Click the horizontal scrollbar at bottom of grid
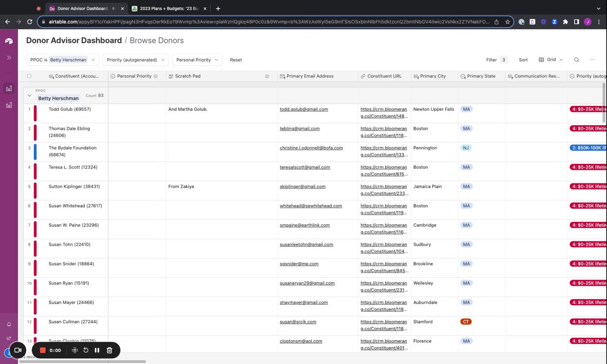The width and height of the screenshot is (607, 364). click(x=83, y=362)
